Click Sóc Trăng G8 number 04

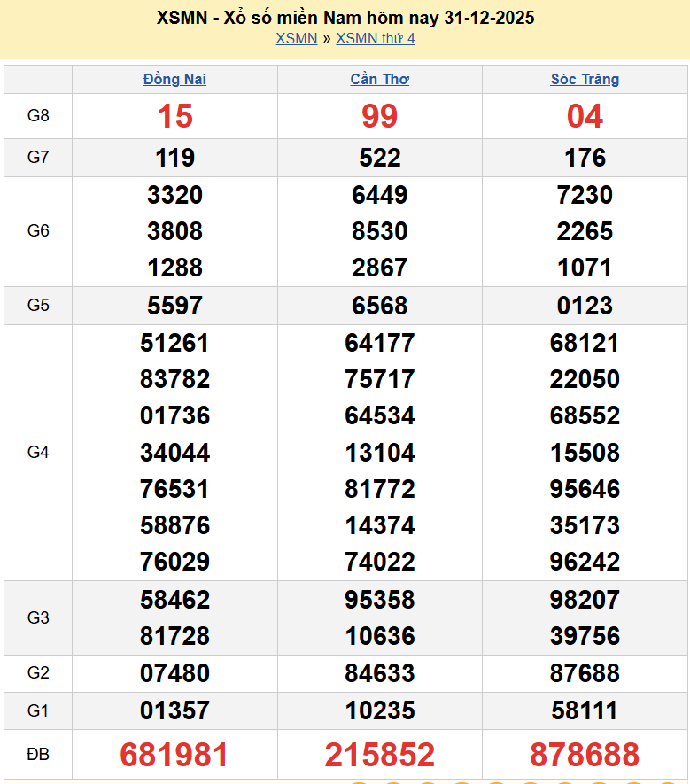pos(585,116)
